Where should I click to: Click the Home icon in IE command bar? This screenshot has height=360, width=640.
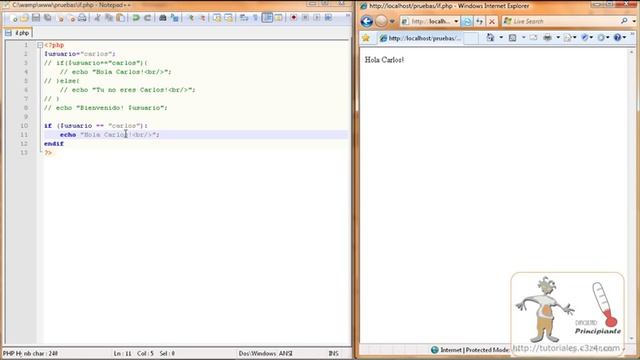pos(490,38)
